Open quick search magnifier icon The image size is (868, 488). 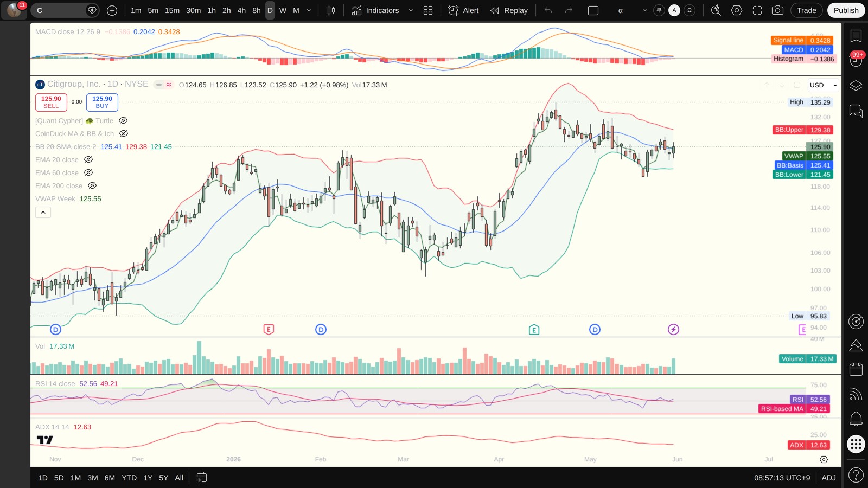pos(716,10)
